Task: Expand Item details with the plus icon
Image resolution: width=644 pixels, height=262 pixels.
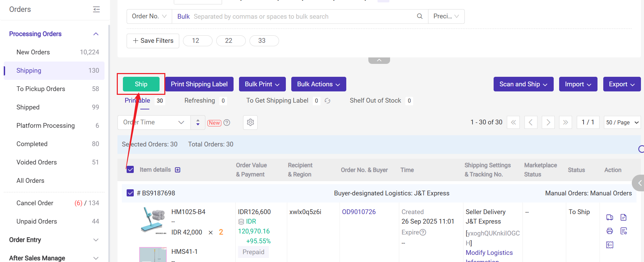Action: pos(178,170)
